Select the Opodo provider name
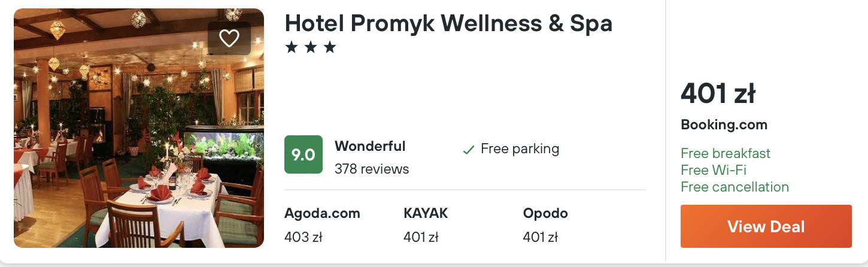The height and width of the screenshot is (267, 868). (545, 213)
